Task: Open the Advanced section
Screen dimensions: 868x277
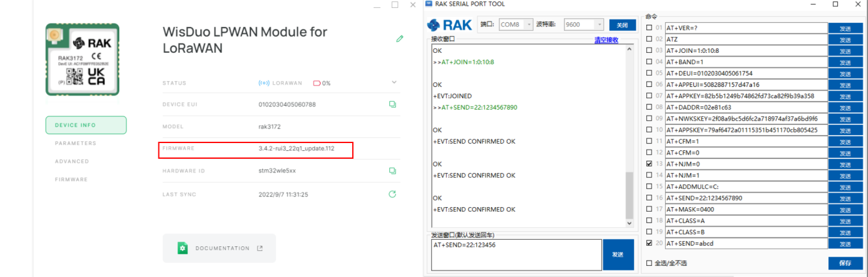Action: [72, 161]
